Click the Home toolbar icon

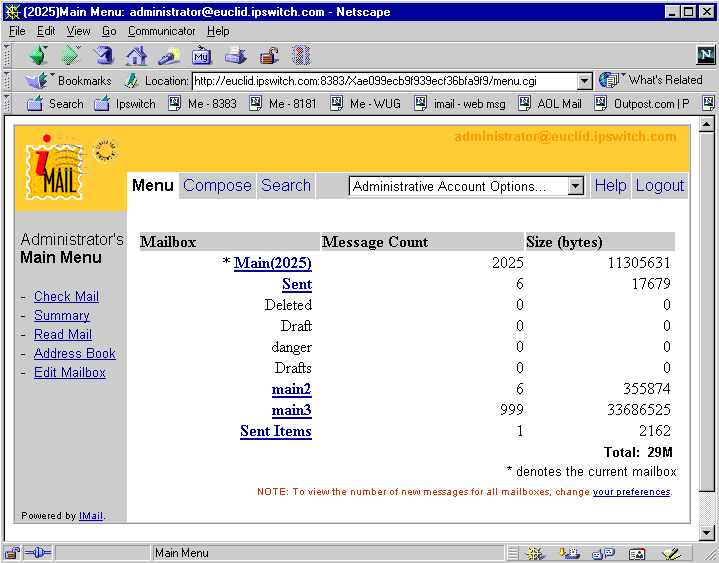tap(137, 56)
